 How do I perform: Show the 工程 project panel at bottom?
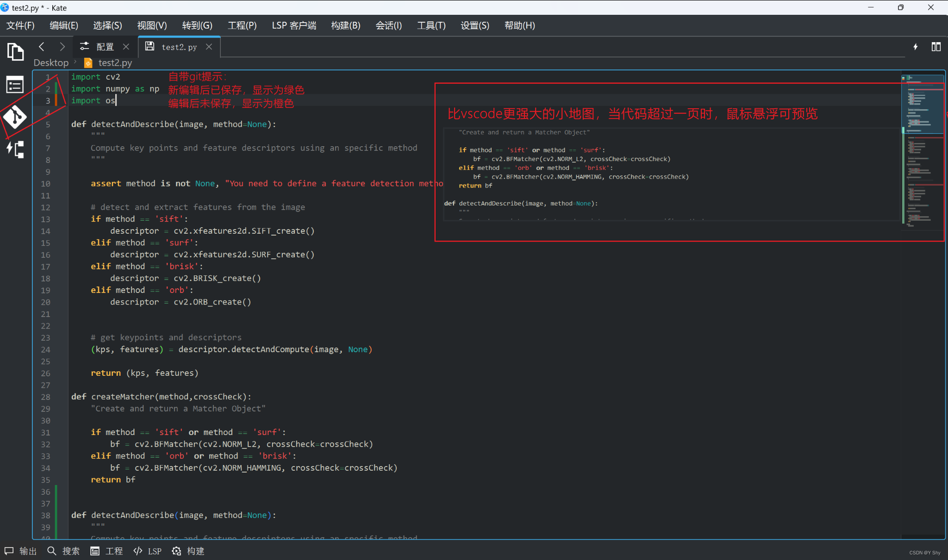pyautogui.click(x=107, y=551)
